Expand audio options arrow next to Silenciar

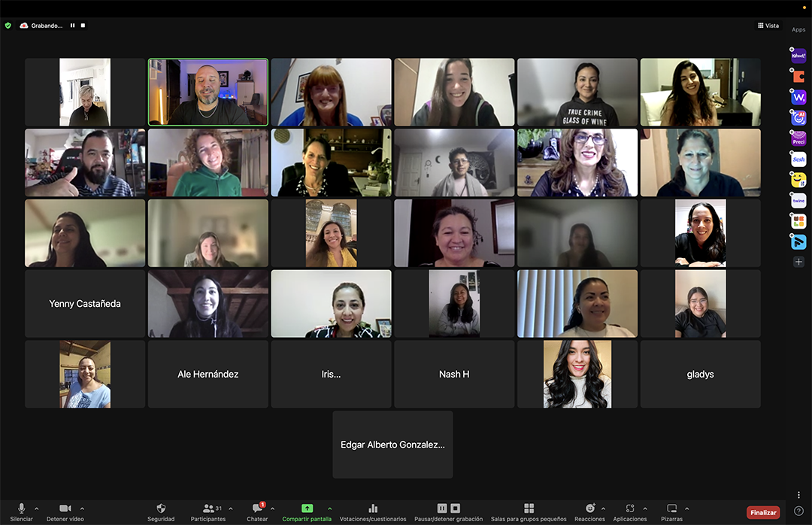click(37, 508)
